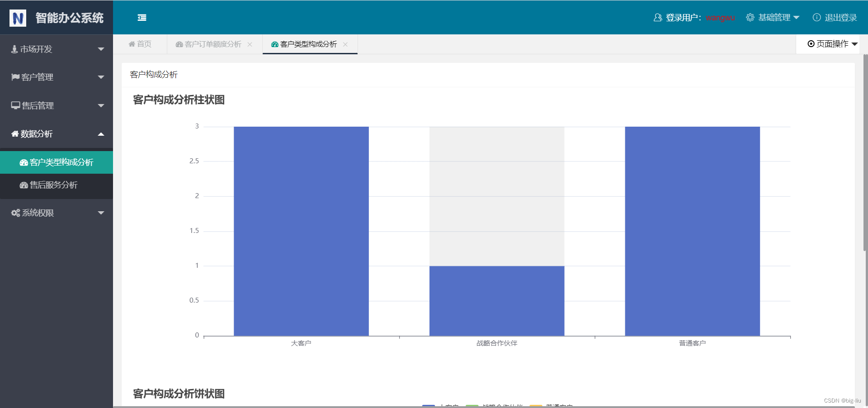Expand the 客户管理 menu arrow
The image size is (868, 408).
101,77
